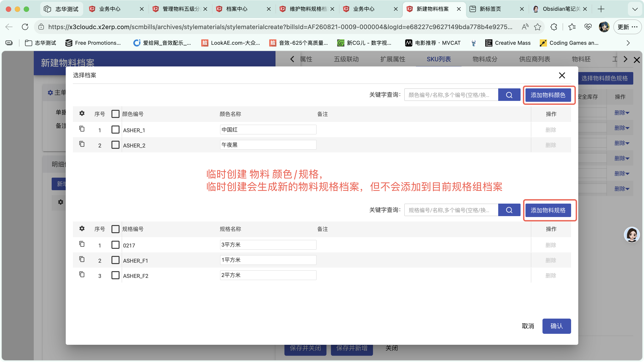Open color table column settings gear

pyautogui.click(x=82, y=114)
